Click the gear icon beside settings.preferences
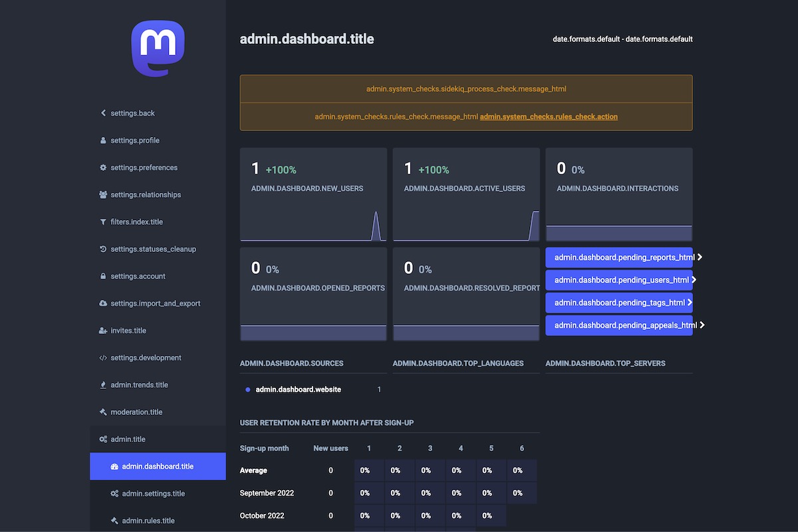Image resolution: width=798 pixels, height=532 pixels. 103,168
